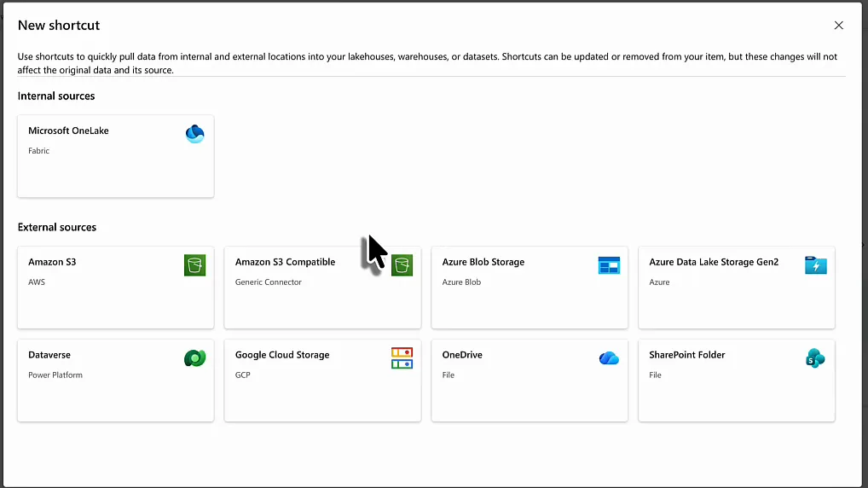Click the New shortcut dialog title
Image resolution: width=868 pixels, height=488 pixels.
(59, 26)
